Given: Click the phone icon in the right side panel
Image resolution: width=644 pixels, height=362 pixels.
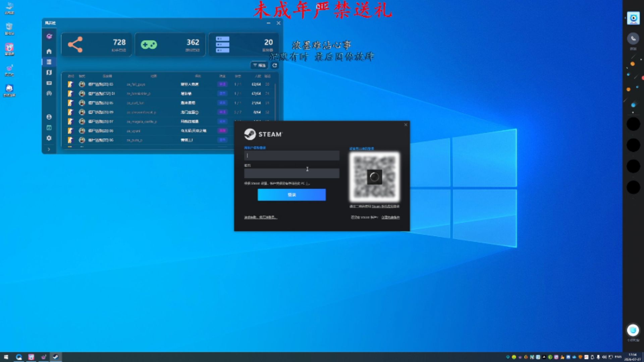Looking at the screenshot, I should click(x=633, y=39).
